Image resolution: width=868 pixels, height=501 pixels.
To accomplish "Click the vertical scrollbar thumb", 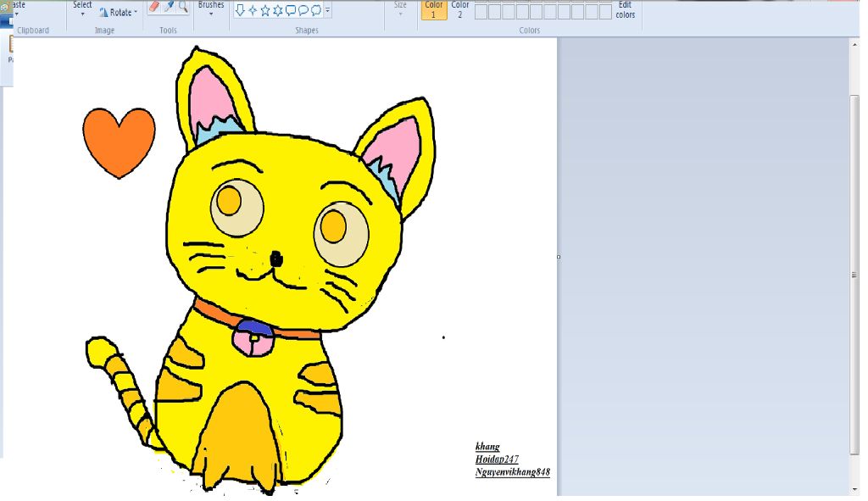I will [x=854, y=274].
